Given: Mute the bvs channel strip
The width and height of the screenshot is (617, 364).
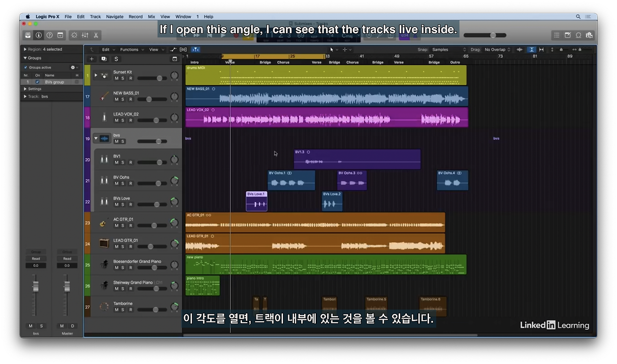Looking at the screenshot, I should (31, 326).
